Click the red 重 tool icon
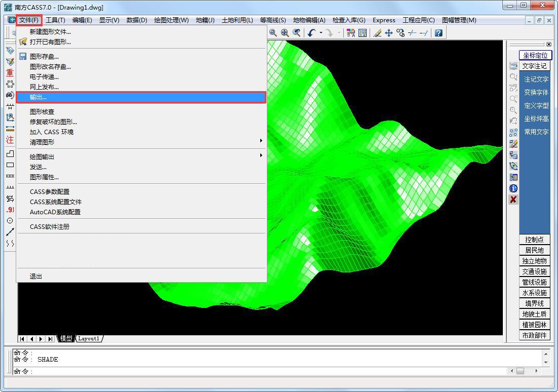The height and width of the screenshot is (392, 558). [x=10, y=72]
